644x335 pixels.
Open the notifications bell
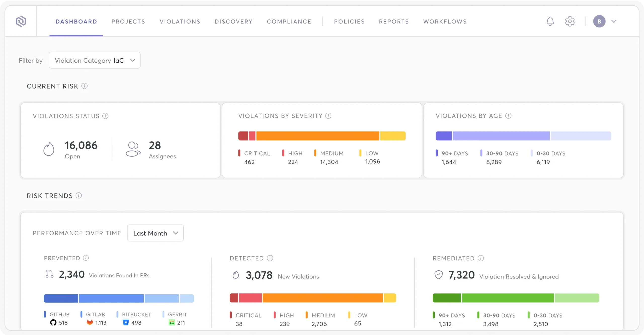coord(550,21)
